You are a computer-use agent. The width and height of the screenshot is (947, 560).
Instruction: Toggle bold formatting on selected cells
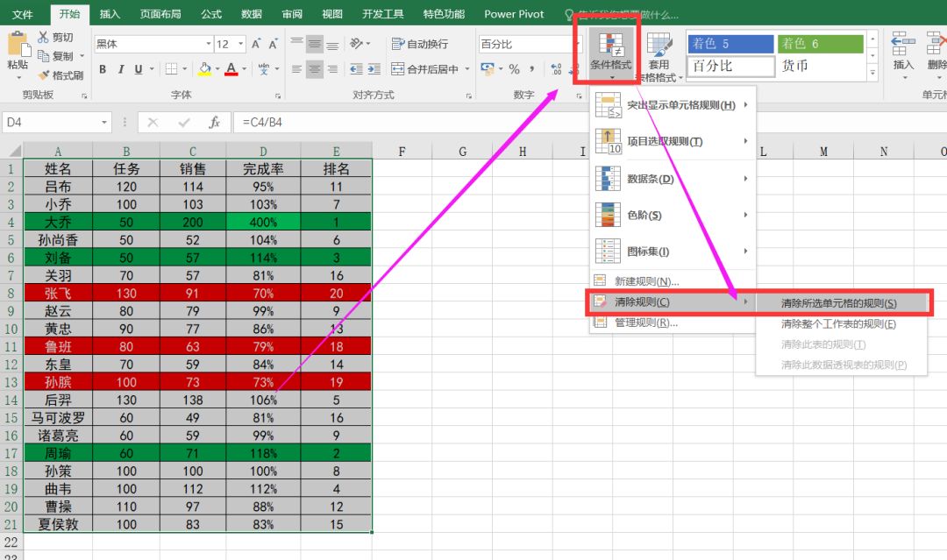(x=103, y=68)
